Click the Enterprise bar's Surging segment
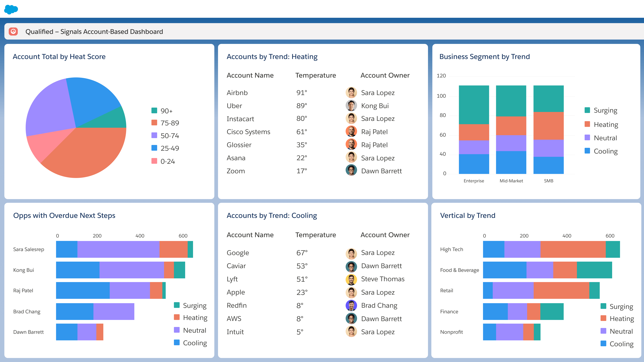 coord(474,105)
